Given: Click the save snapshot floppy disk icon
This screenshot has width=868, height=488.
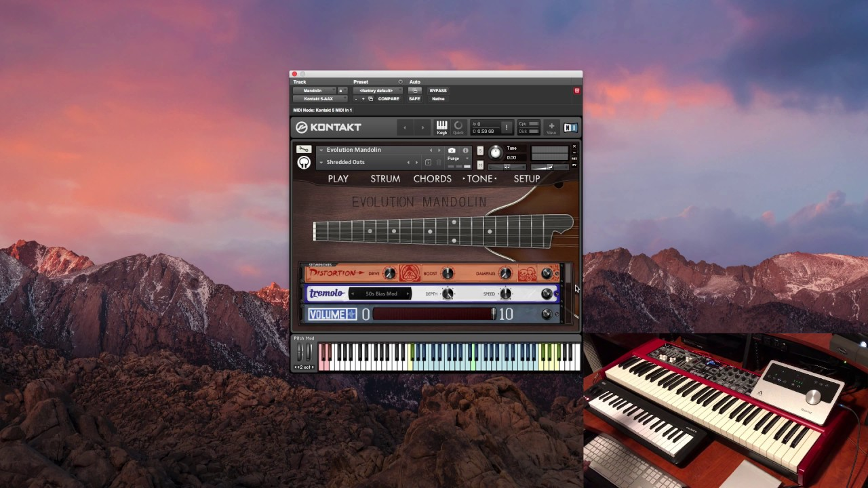Looking at the screenshot, I should (x=428, y=163).
